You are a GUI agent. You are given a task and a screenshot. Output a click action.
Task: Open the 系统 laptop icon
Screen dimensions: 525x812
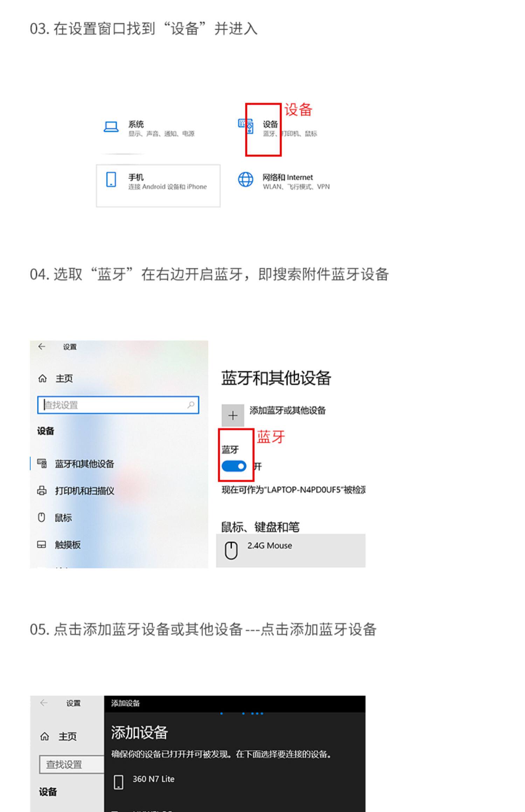click(111, 127)
